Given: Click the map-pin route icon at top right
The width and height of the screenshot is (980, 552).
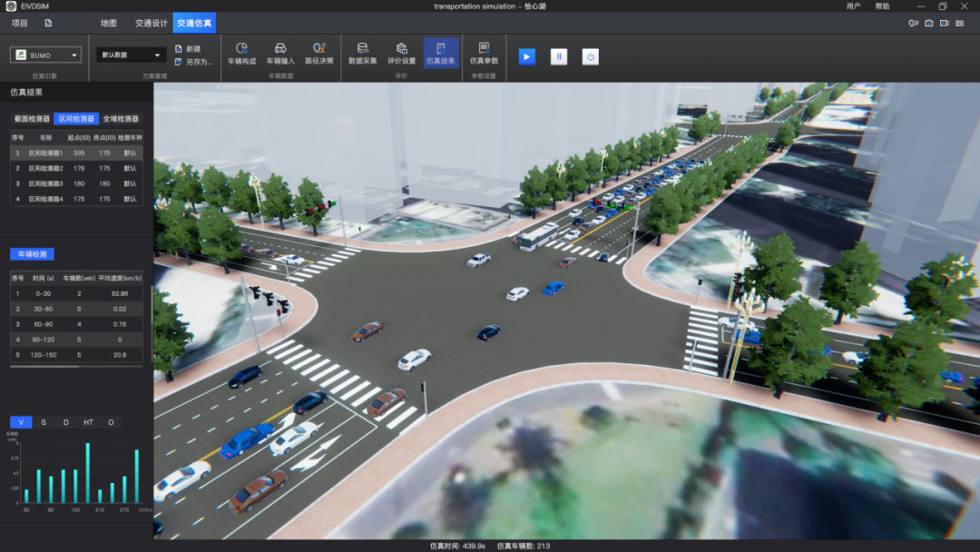Looking at the screenshot, I should [913, 23].
